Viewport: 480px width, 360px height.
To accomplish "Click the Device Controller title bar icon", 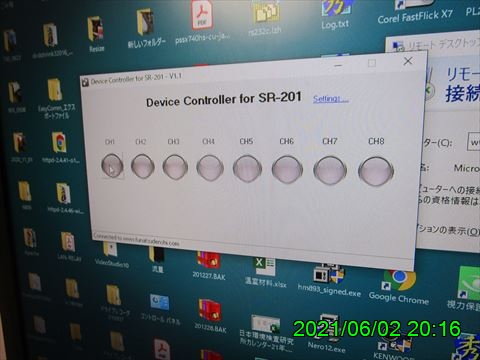I will pos(86,82).
